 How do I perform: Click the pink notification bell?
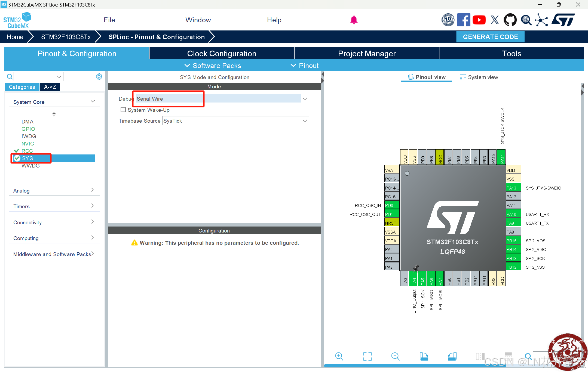coord(354,20)
